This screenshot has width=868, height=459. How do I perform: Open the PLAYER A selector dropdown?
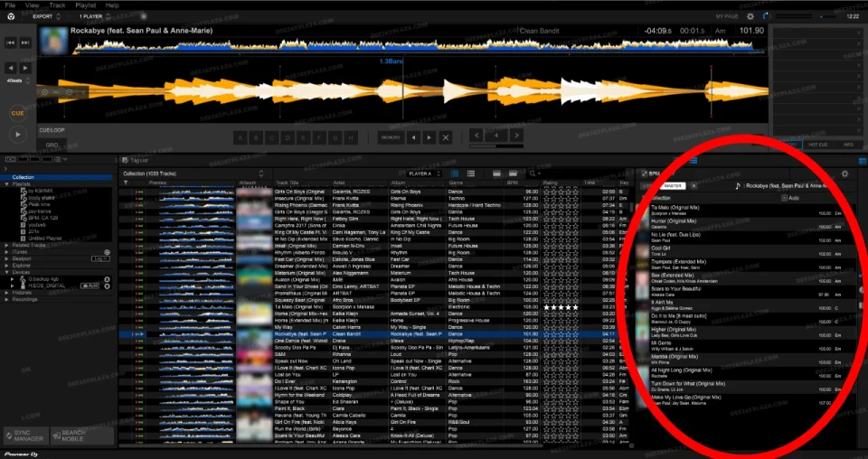coord(425,173)
